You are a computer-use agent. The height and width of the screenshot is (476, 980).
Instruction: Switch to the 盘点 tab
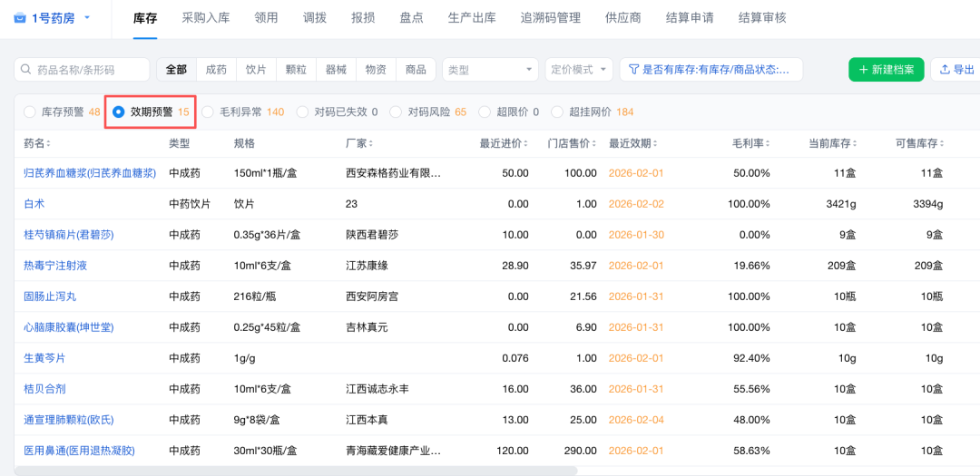coord(412,18)
